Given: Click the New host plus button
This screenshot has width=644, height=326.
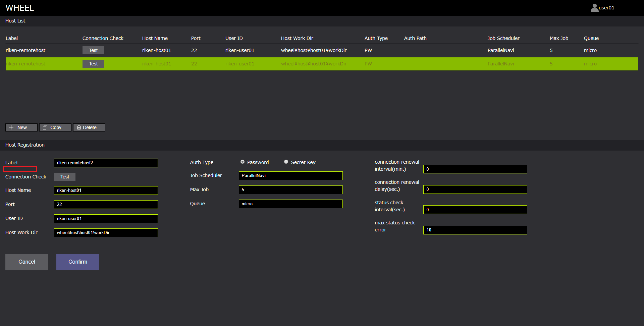Looking at the screenshot, I should pyautogui.click(x=21, y=127).
